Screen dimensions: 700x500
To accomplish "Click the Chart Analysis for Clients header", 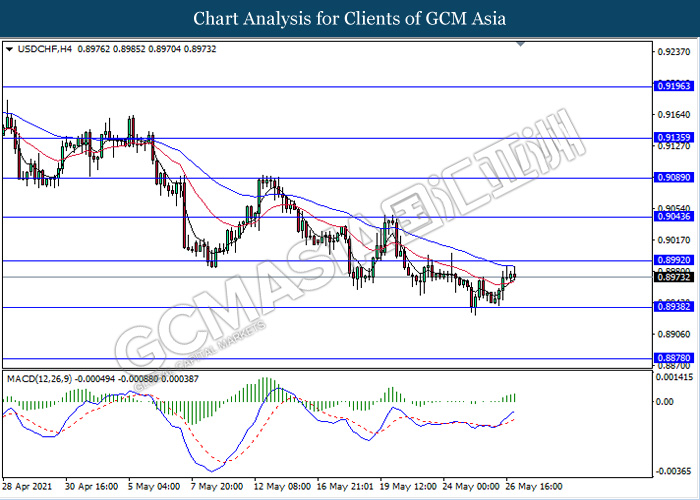I will click(350, 19).
